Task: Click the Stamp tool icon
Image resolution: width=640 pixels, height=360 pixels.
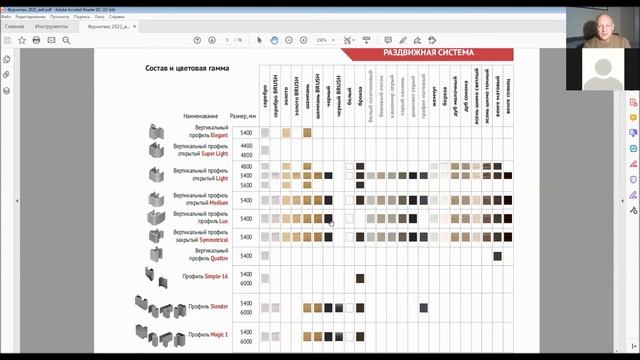Action: (x=432, y=40)
